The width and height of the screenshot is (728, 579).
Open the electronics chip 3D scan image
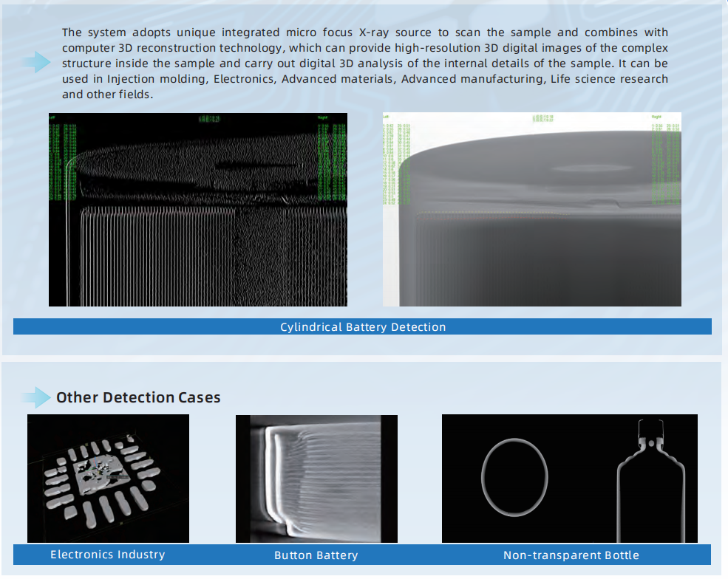108,479
